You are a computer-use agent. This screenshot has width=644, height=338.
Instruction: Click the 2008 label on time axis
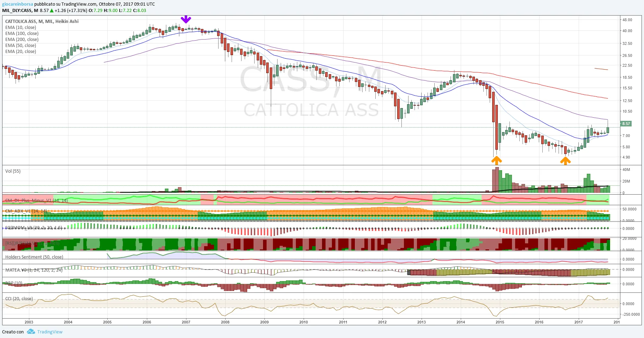pyautogui.click(x=225, y=322)
